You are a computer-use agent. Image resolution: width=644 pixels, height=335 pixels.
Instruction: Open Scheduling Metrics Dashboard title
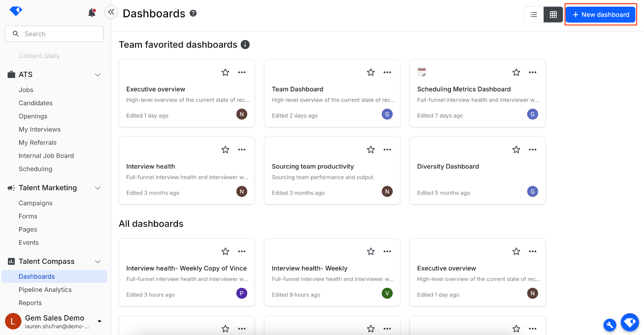click(464, 89)
